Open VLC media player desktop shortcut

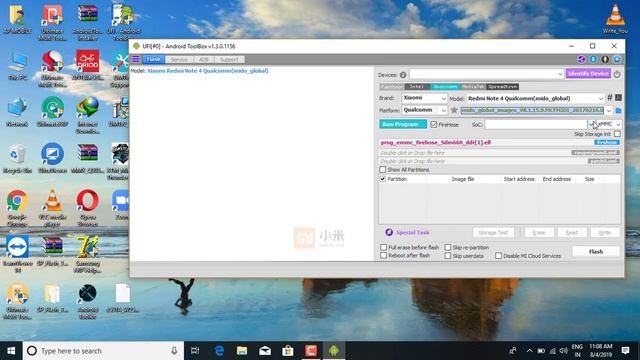tap(52, 208)
